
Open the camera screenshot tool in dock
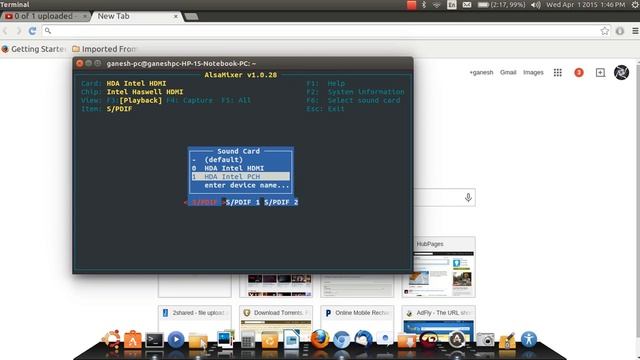point(485,340)
